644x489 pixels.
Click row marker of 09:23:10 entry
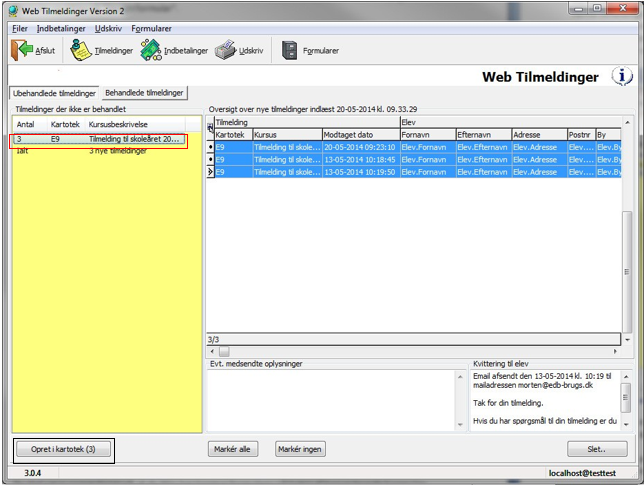[x=210, y=147]
